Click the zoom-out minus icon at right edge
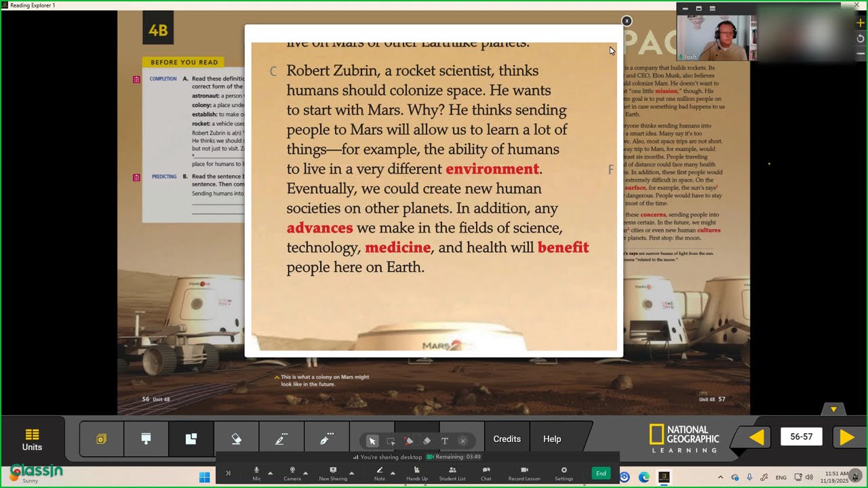This screenshot has width=868, height=488. pyautogui.click(x=861, y=54)
